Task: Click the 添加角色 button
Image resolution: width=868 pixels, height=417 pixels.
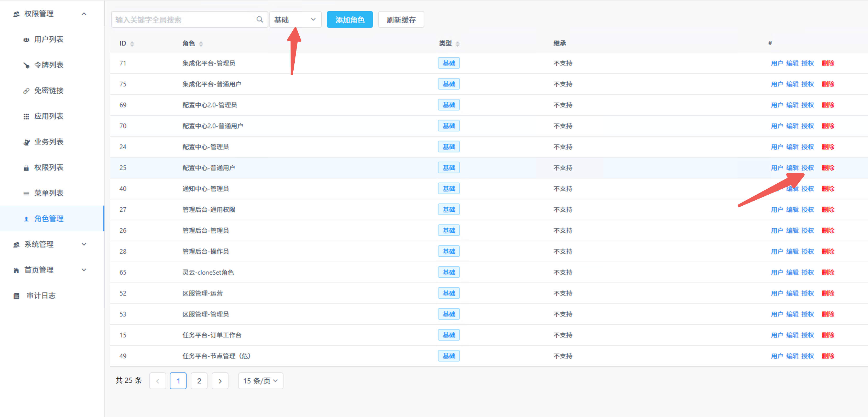Action: tap(350, 20)
